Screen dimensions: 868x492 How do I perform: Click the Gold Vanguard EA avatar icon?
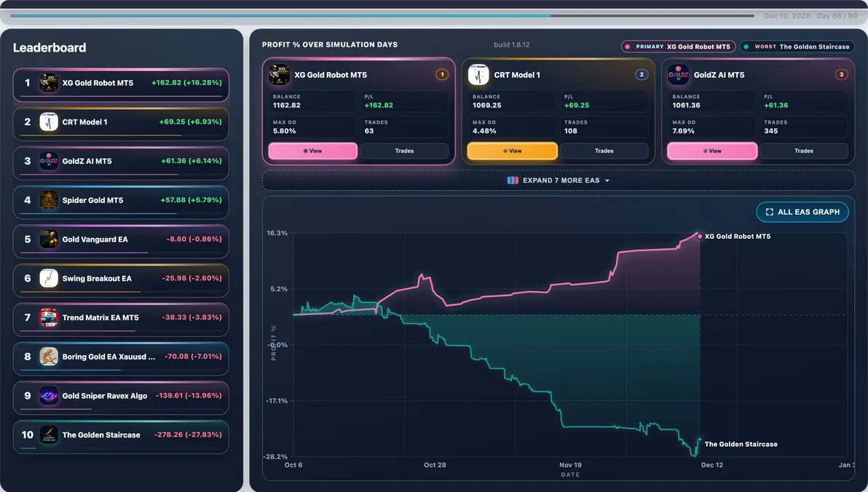point(49,239)
